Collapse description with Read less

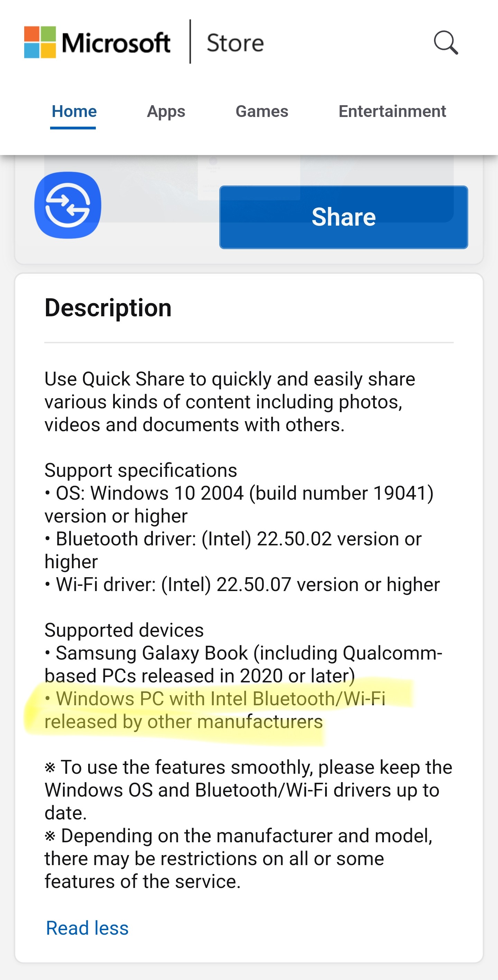(x=87, y=928)
